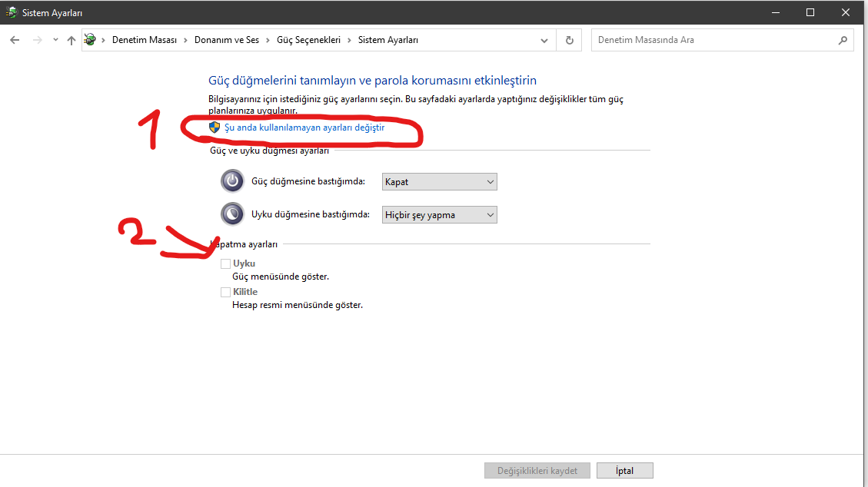Go up one level with the Up arrow
Viewport: 868px width, 487px height.
point(72,40)
